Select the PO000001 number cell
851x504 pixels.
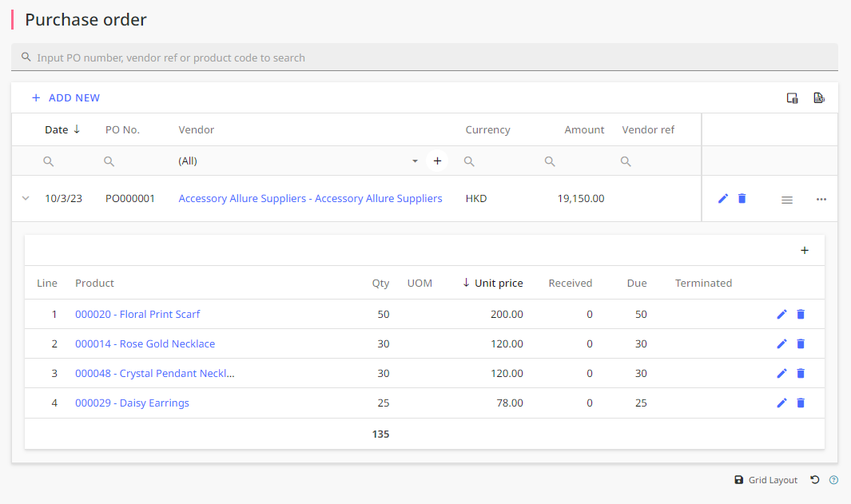(x=130, y=199)
